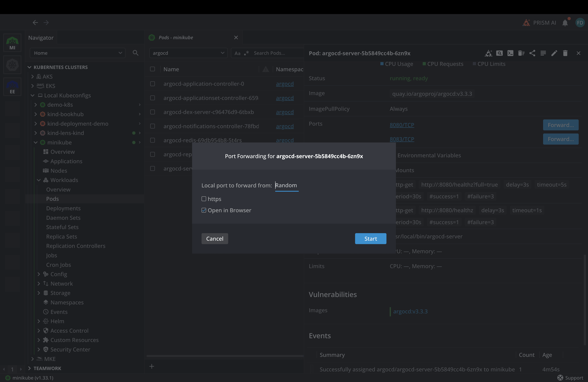Open notifications bell icon

point(565,23)
